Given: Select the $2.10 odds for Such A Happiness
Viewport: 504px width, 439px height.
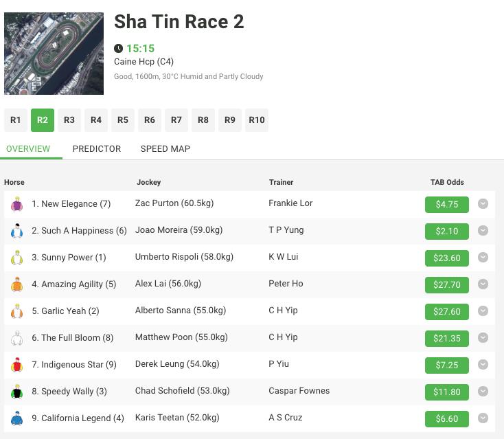Looking at the screenshot, I should pos(447,231).
